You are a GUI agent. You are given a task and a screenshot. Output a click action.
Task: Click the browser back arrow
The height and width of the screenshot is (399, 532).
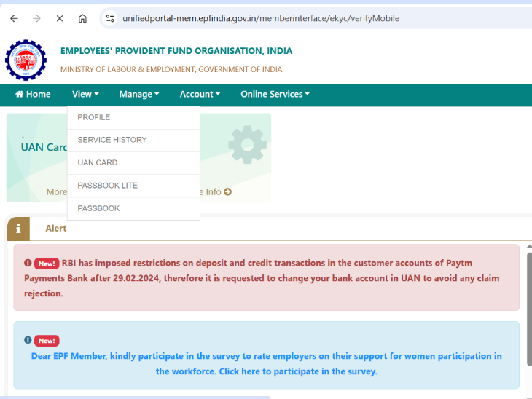point(14,18)
